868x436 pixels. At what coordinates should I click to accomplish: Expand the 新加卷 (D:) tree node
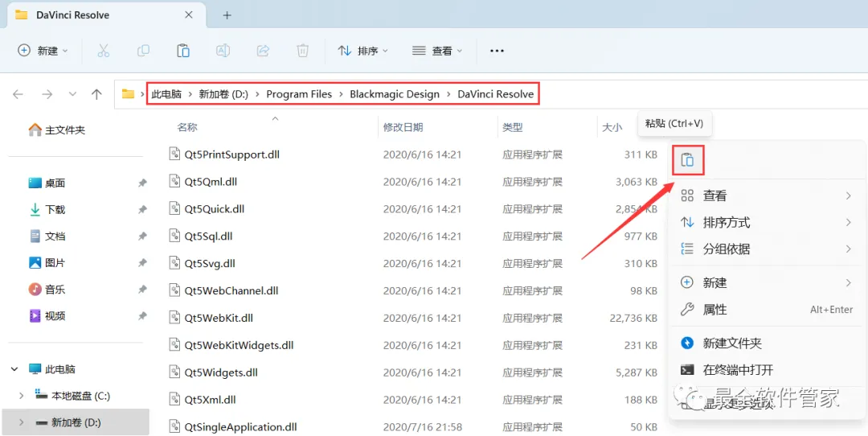pos(22,422)
